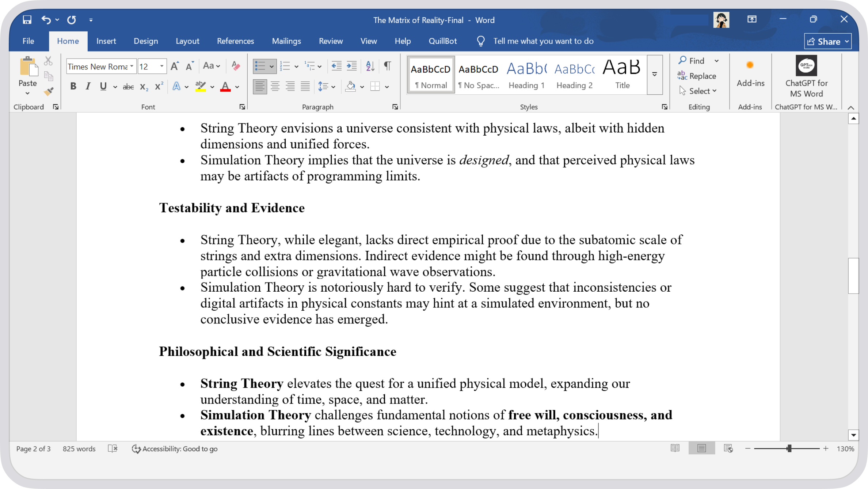Click the Superscript x² icon
The height and width of the screenshot is (489, 868).
(159, 87)
